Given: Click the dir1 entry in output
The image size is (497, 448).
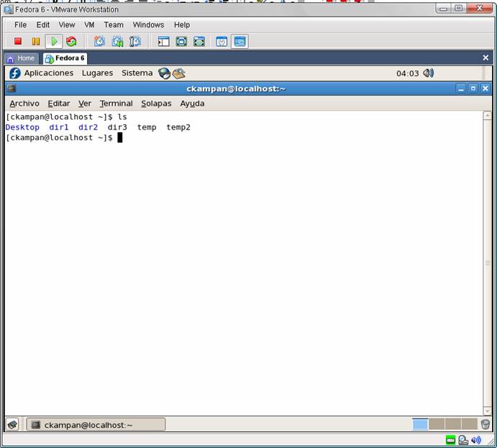Looking at the screenshot, I should pos(59,127).
